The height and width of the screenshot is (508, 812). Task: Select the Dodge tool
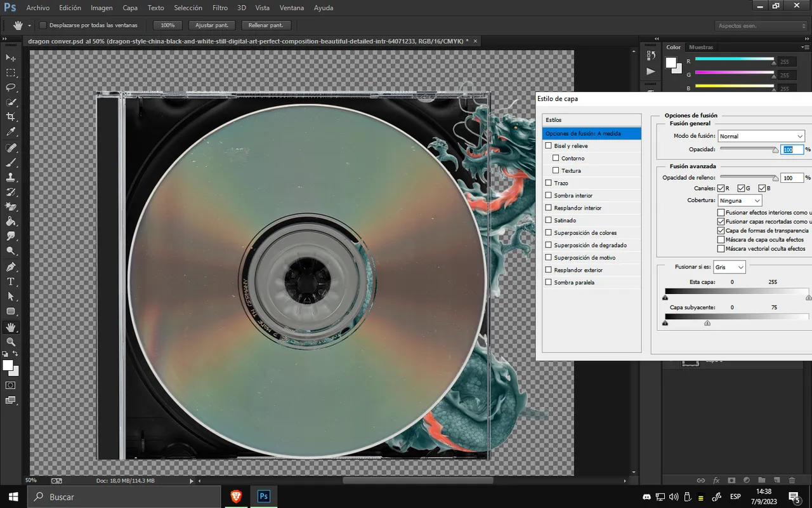(11, 251)
